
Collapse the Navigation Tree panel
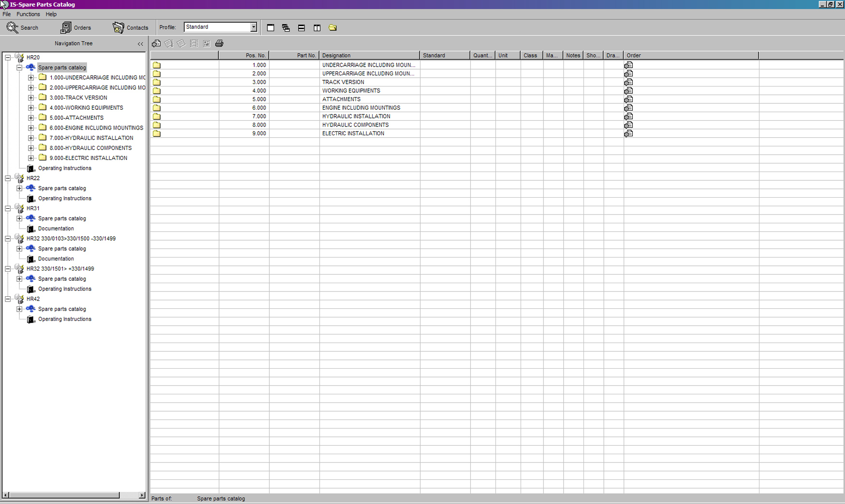pos(140,44)
